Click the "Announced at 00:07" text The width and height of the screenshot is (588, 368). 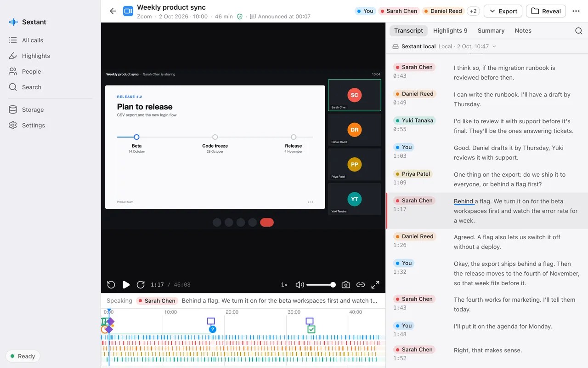pos(284,17)
